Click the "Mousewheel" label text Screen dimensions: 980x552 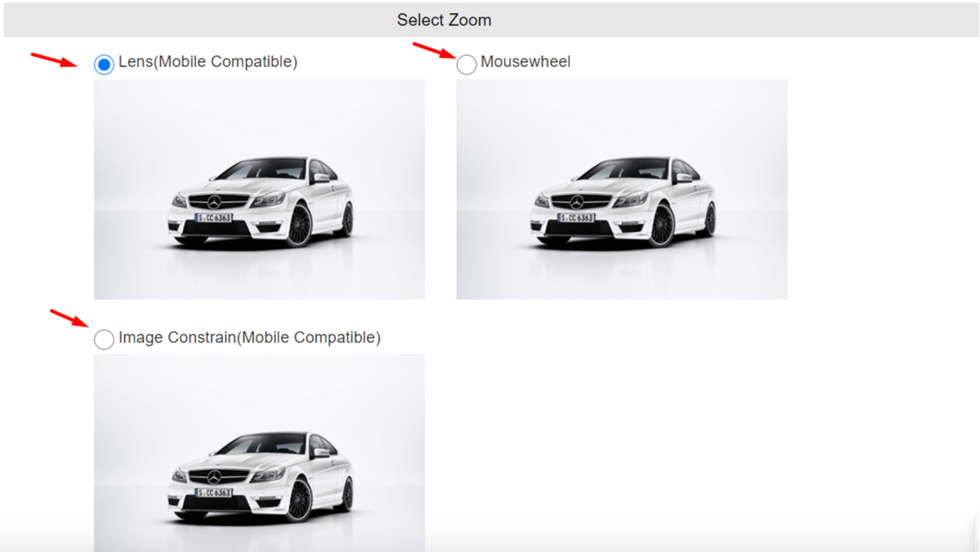(x=526, y=62)
